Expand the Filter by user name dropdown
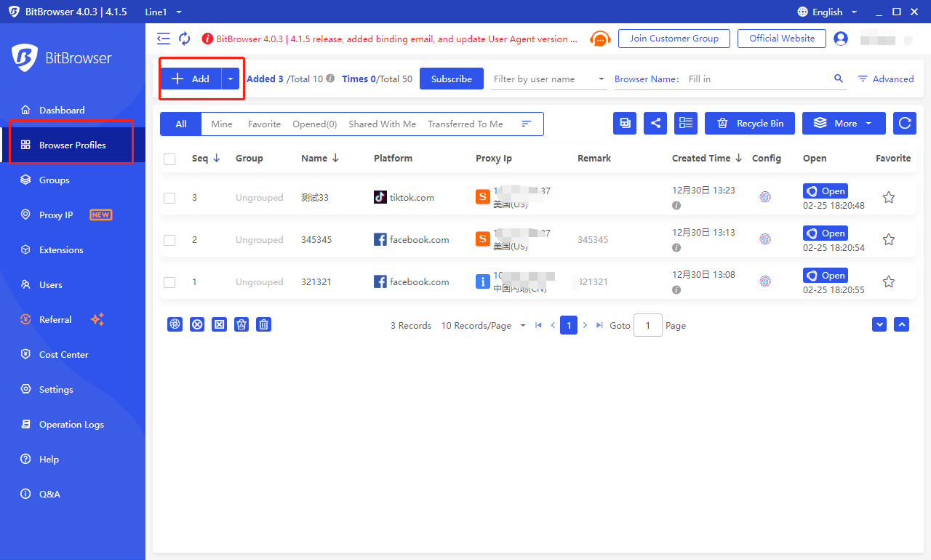 point(549,79)
